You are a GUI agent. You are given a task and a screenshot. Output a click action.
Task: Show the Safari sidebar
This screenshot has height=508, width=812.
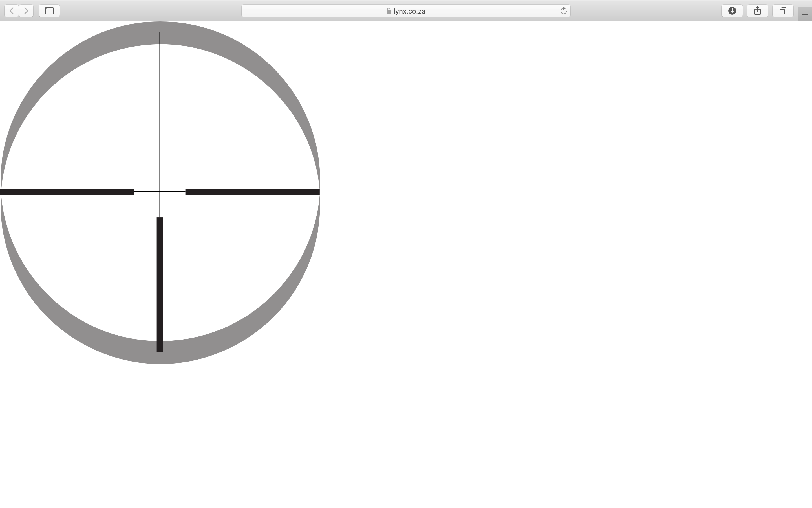click(x=49, y=11)
